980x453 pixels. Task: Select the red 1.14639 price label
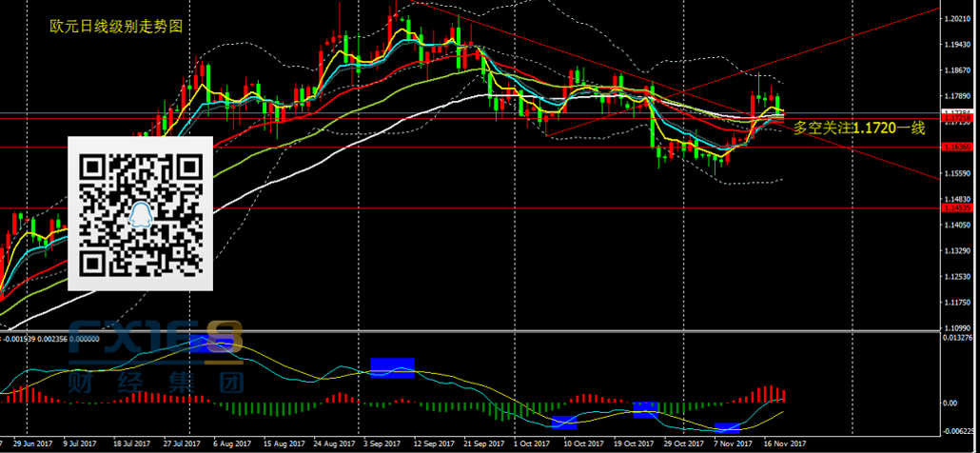[954, 207]
